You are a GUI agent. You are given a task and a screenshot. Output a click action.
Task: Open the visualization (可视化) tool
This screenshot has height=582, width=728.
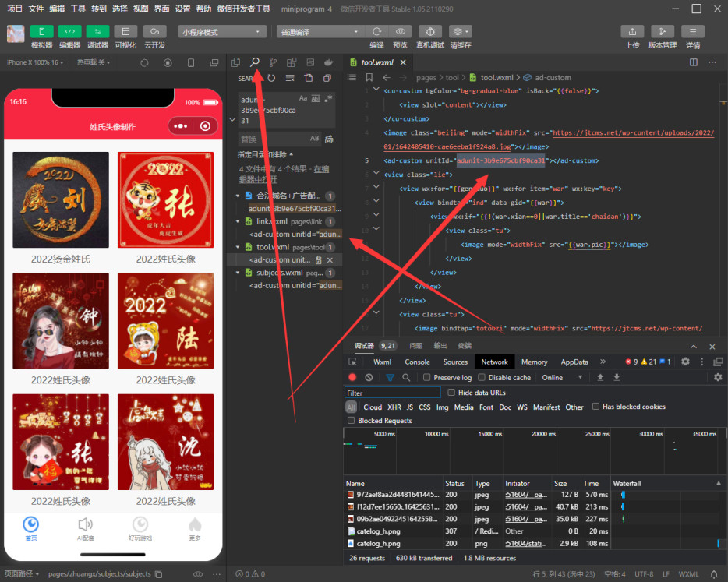(125, 32)
